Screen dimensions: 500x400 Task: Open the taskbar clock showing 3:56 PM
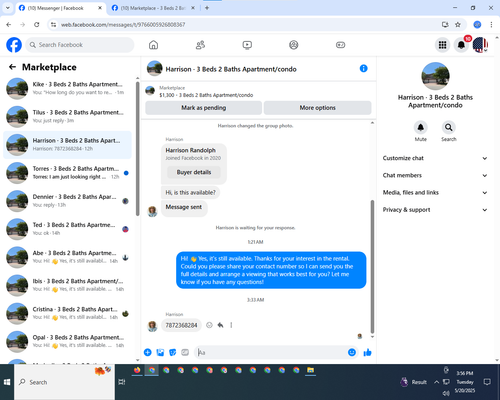pyautogui.click(x=465, y=382)
